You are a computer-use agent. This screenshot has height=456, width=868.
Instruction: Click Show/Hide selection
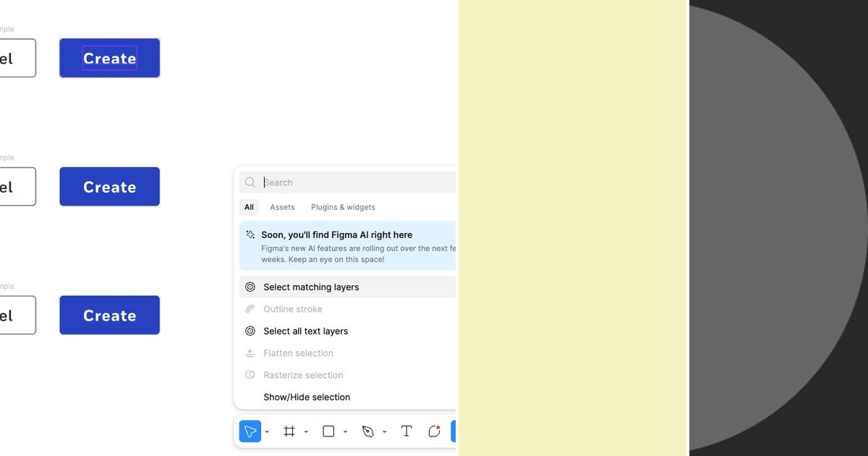tap(306, 397)
